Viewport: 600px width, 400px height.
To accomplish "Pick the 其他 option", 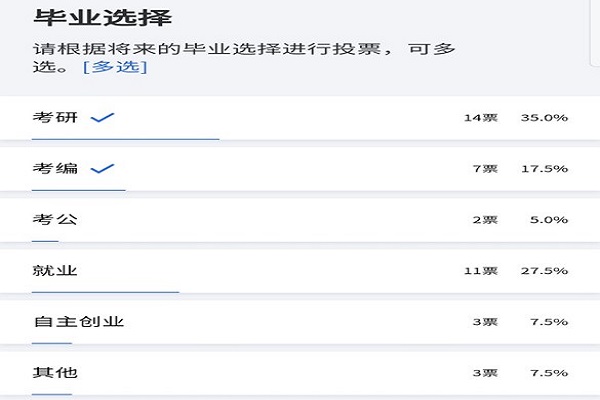I will [55, 373].
